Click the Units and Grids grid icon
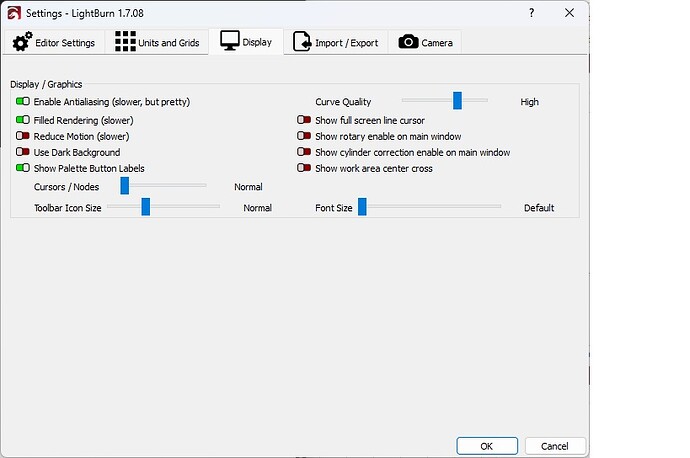This screenshot has height=458, width=690. tap(125, 42)
